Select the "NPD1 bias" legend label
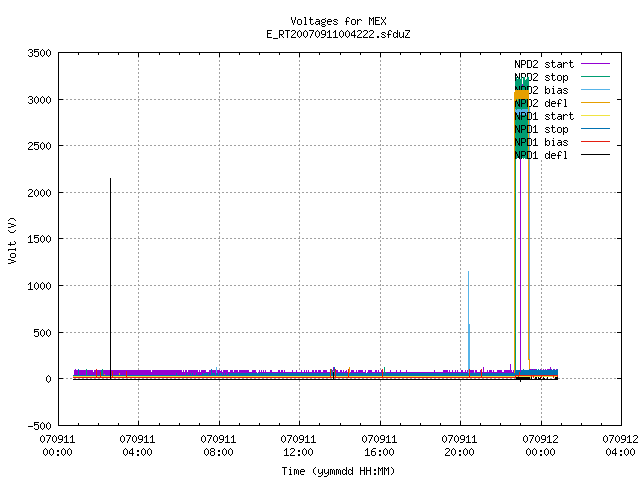Image resolution: width=640 pixels, height=480 pixels. click(541, 142)
